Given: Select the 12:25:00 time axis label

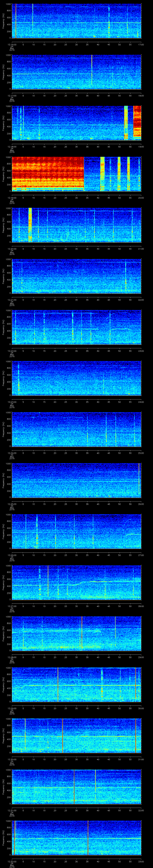Looking at the screenshot, I should coord(12,504).
